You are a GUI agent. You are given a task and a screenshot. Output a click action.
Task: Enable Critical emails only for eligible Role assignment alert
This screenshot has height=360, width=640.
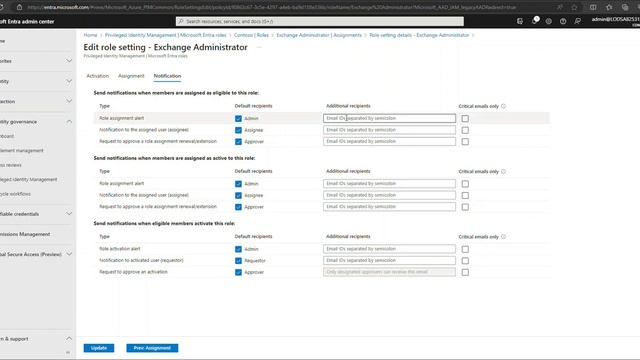(x=465, y=118)
